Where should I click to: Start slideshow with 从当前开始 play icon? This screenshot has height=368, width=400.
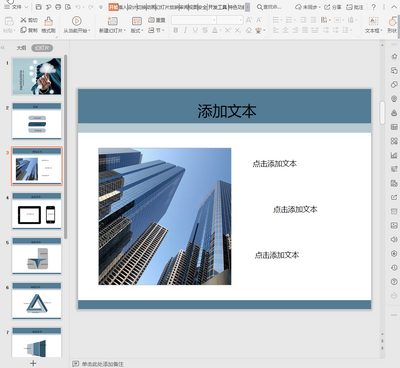(x=77, y=21)
